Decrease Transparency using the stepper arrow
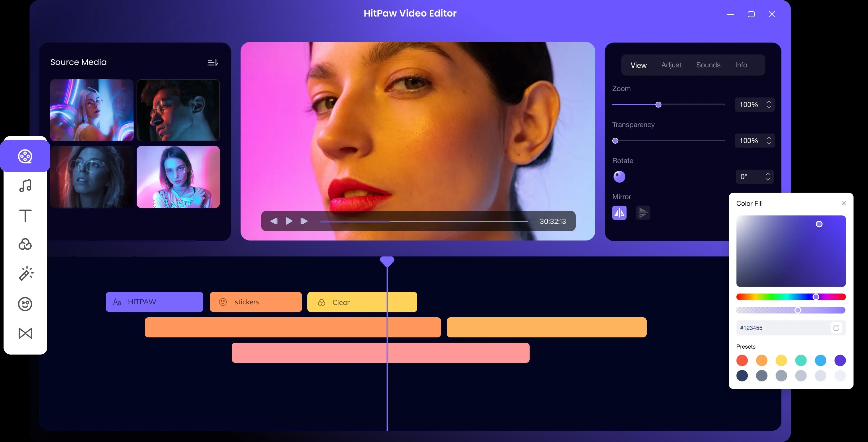The height and width of the screenshot is (442, 868). (769, 144)
